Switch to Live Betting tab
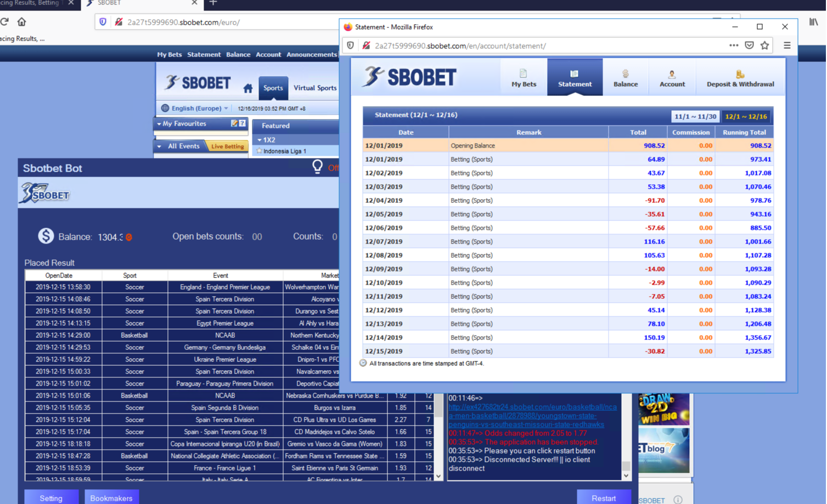Image resolution: width=827 pixels, height=504 pixels. [227, 146]
